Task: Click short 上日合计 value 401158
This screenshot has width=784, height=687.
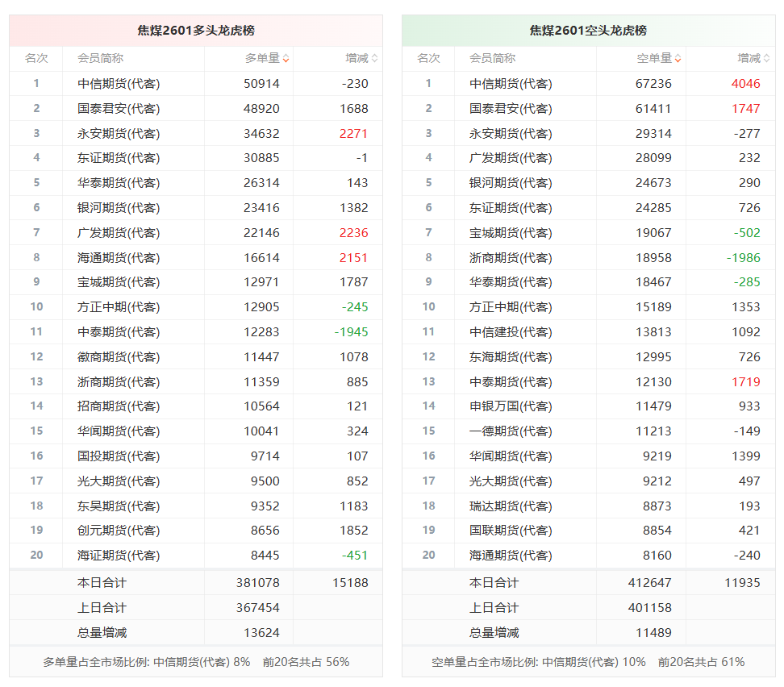Action: [650, 608]
